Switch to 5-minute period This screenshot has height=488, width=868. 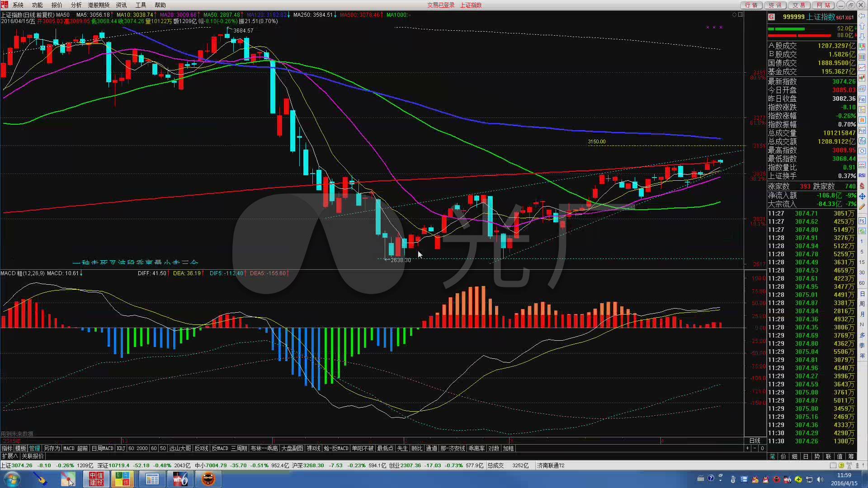(862, 252)
